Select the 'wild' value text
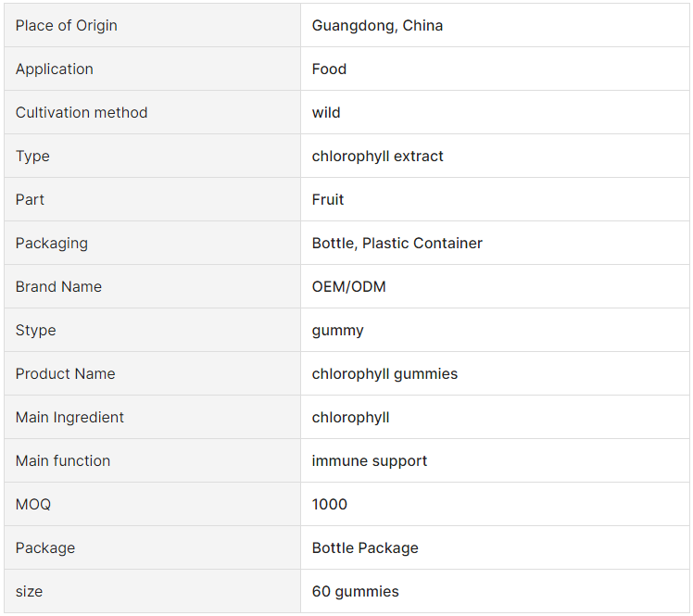693x616 pixels. 326,112
